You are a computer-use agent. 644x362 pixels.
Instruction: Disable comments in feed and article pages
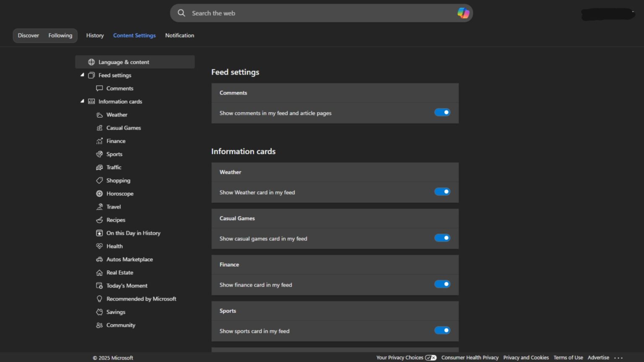tap(442, 112)
